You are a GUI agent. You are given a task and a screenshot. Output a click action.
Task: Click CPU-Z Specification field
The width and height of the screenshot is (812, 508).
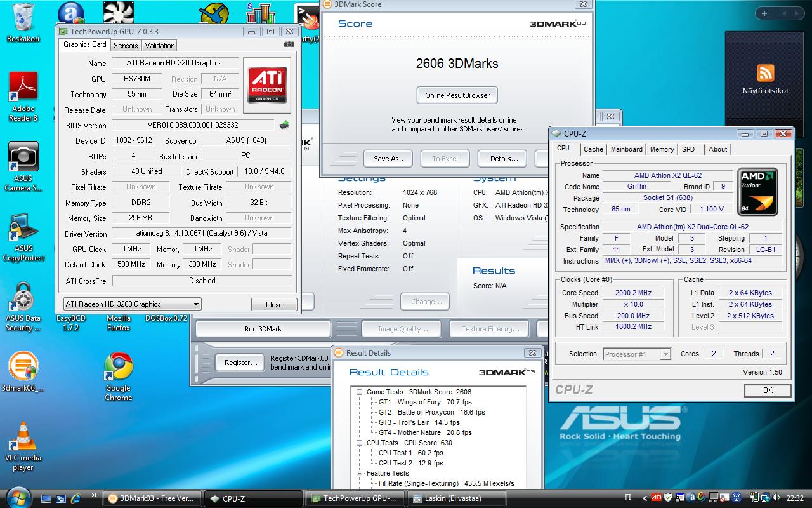coord(692,227)
